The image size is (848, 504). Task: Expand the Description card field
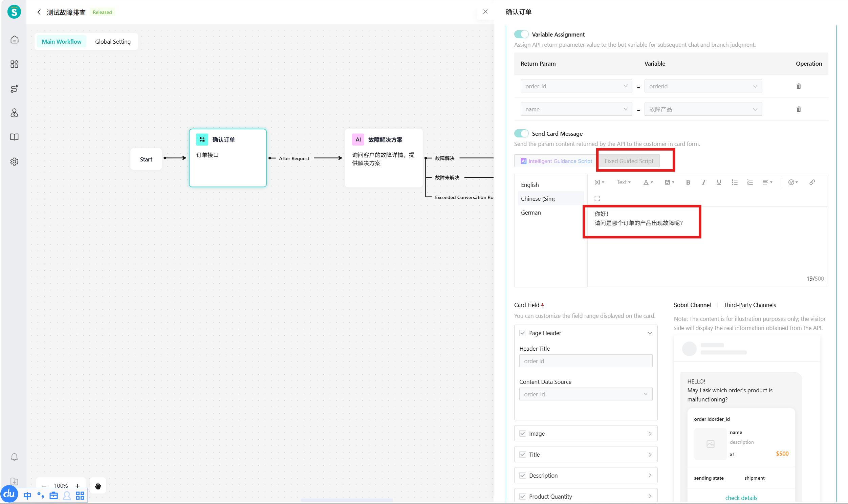(586, 476)
